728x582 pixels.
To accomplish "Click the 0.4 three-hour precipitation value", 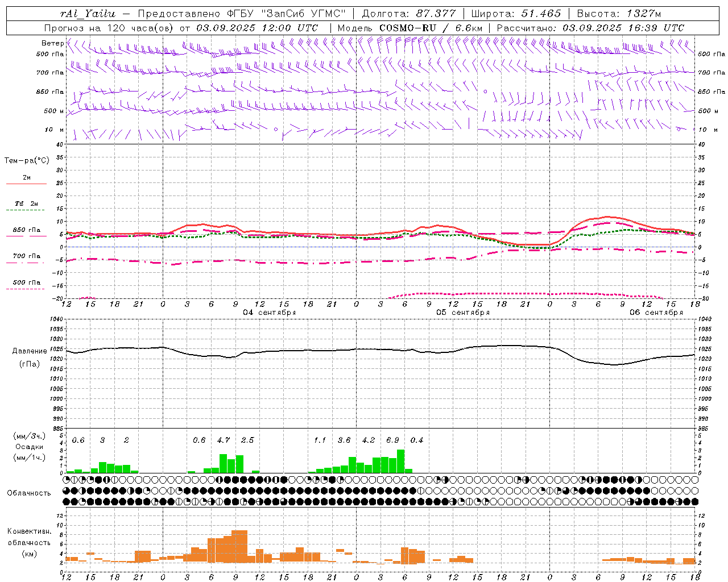I will point(417,440).
